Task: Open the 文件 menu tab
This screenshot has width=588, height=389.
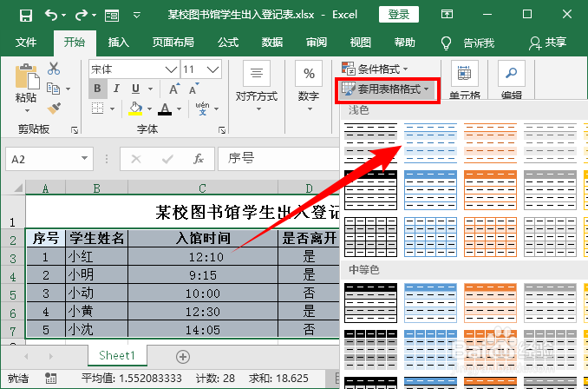Action: [26, 42]
